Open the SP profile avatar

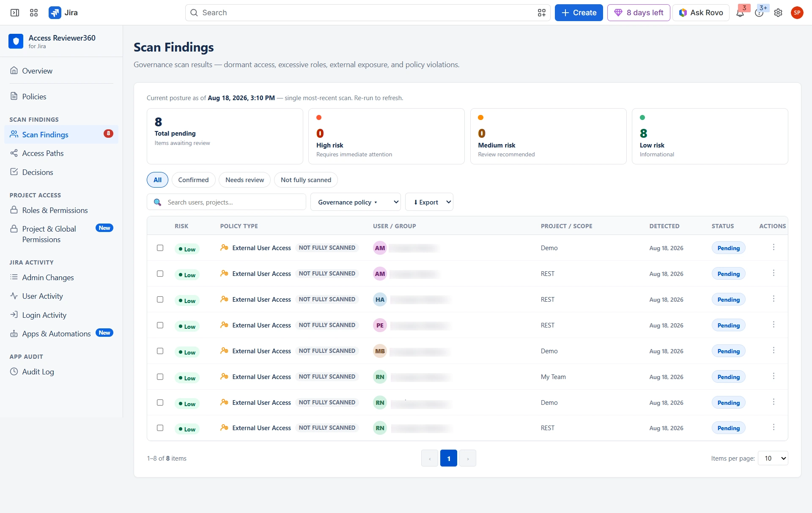point(797,13)
